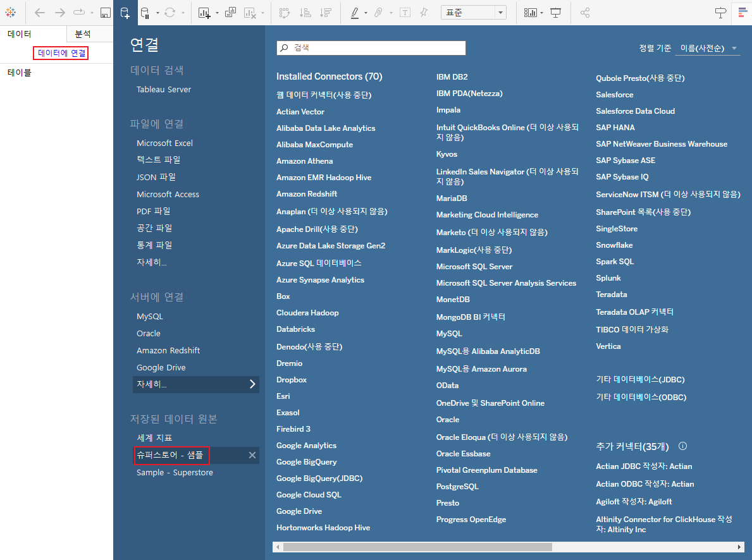Screen dimensions: 752x560
Task: Click the presentation mode icon
Action: [555, 13]
